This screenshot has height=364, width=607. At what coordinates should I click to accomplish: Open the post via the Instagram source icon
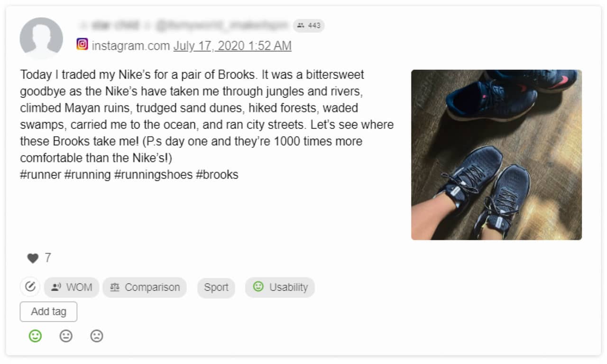(83, 45)
